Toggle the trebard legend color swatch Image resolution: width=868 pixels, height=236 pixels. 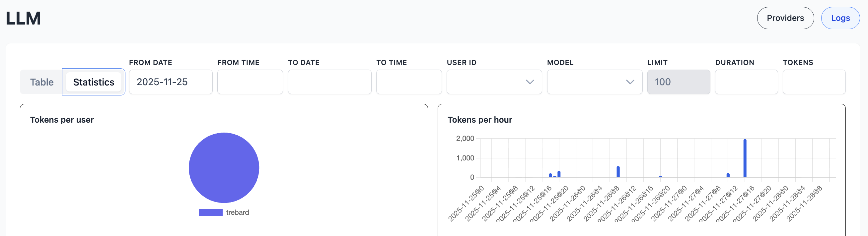pyautogui.click(x=210, y=212)
